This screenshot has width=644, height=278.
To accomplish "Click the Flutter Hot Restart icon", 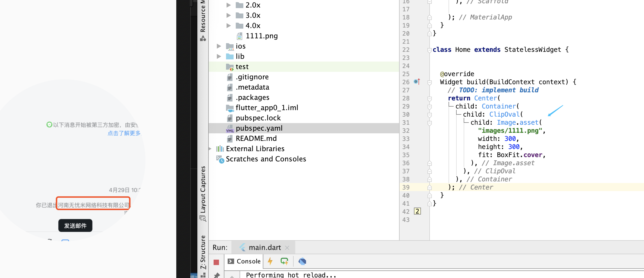I will [x=284, y=261].
